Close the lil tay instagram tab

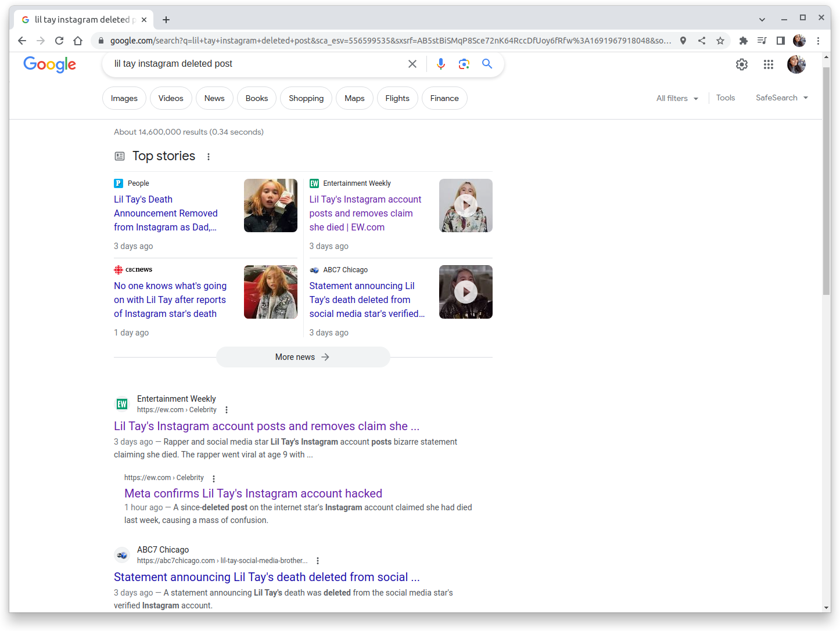click(144, 20)
